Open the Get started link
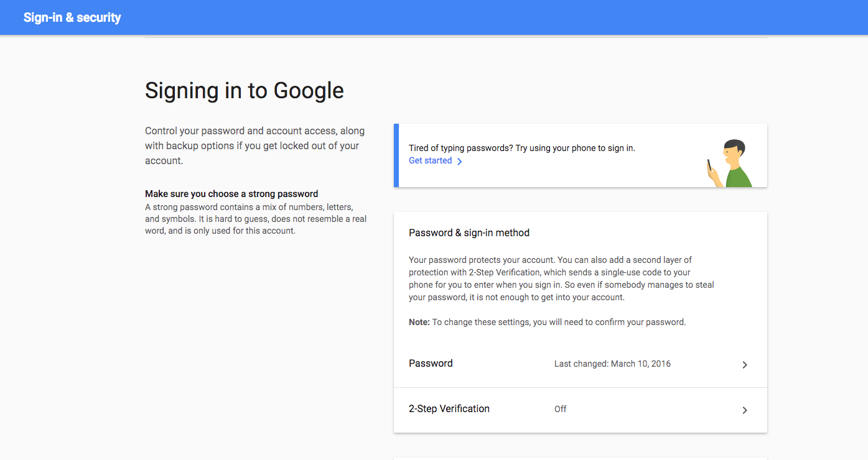 430,160
